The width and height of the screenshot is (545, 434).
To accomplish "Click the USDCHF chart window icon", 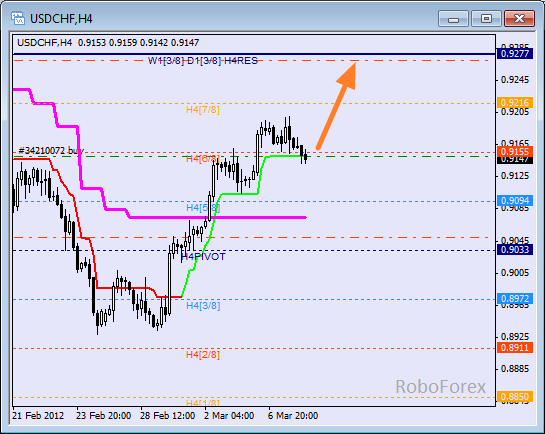I will pyautogui.click(x=18, y=18).
